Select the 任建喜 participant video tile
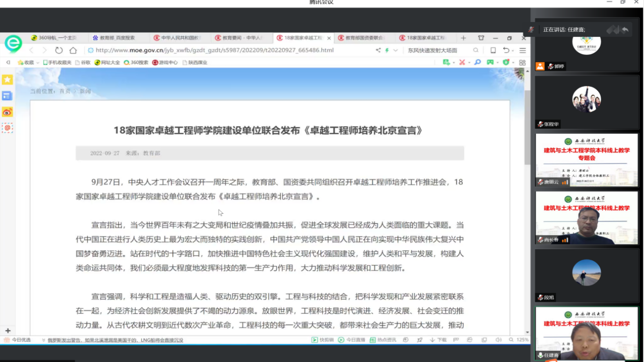The width and height of the screenshot is (644, 362). (587, 333)
